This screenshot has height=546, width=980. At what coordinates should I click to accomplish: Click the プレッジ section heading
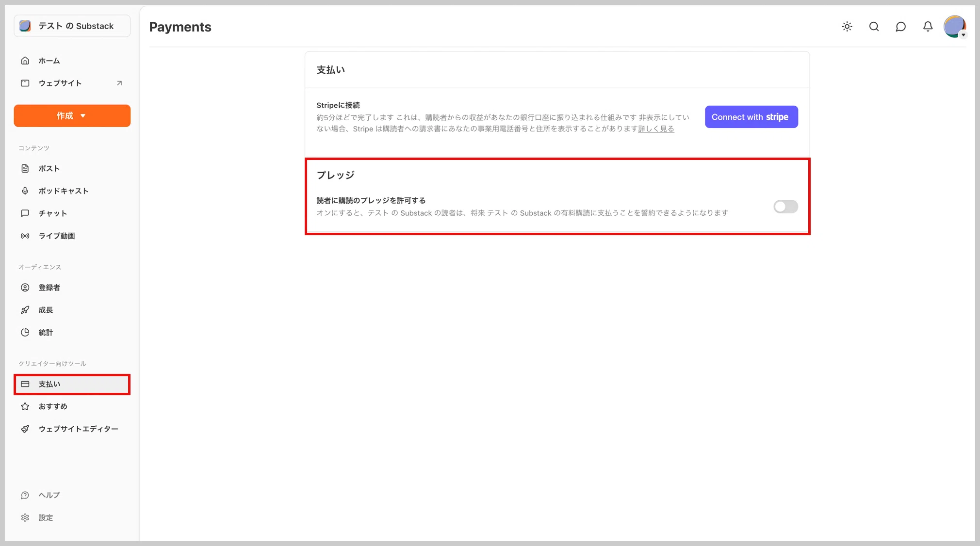[x=335, y=175]
